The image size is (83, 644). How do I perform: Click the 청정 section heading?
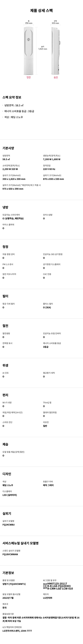coord(5,247)
